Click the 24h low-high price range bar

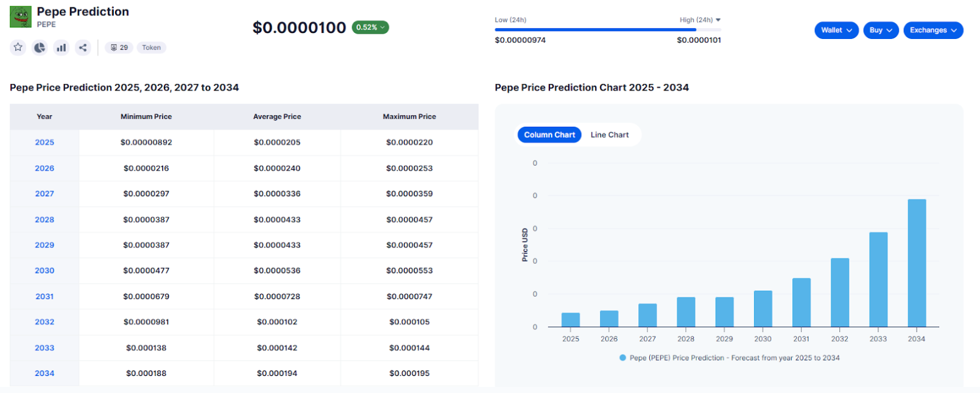click(x=608, y=29)
